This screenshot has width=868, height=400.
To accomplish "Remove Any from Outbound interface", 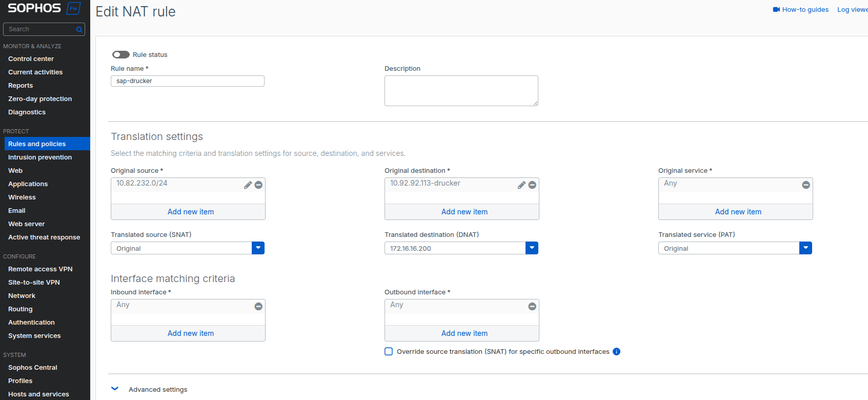I will (532, 307).
